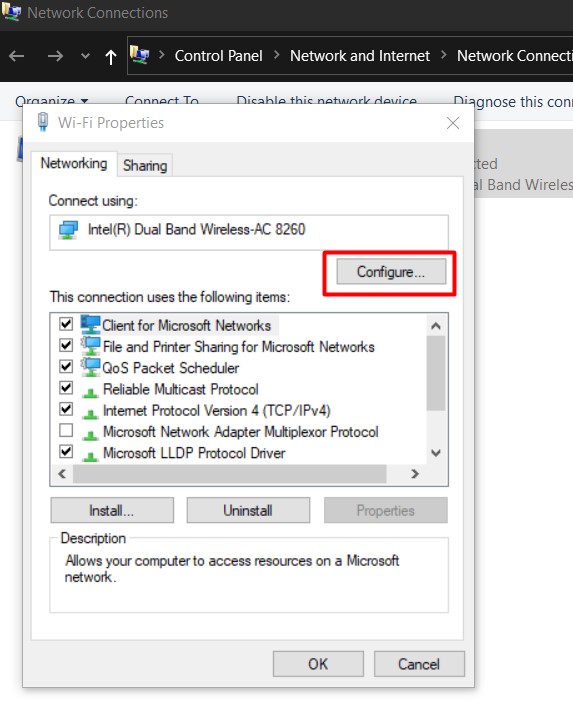Uncheck Internet Protocol Version 4 checkbox

(66, 409)
